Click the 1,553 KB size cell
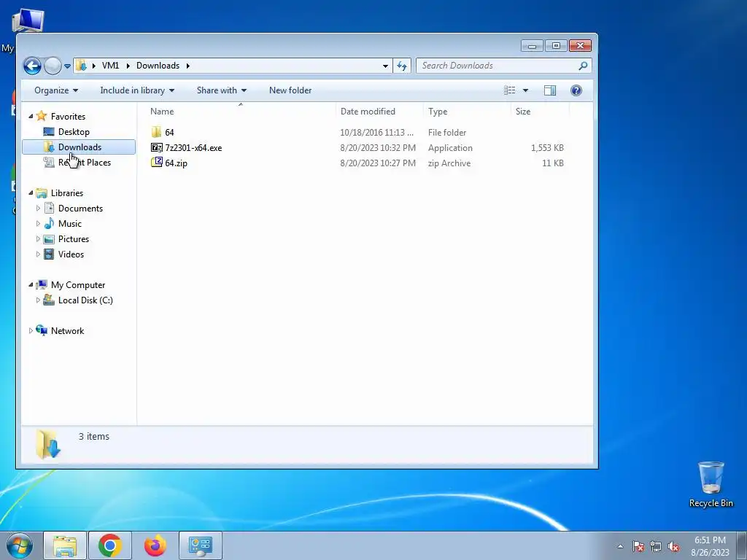747x560 pixels. (547, 147)
